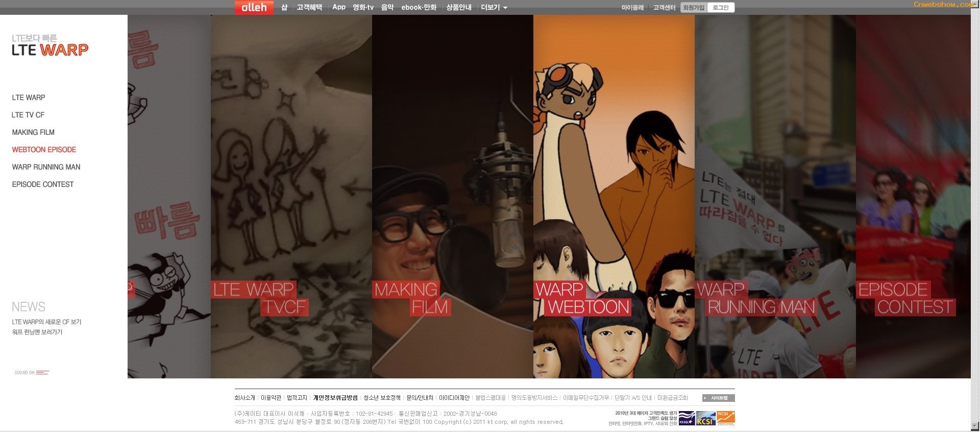Click the 사이트맵 button in footer

(718, 398)
